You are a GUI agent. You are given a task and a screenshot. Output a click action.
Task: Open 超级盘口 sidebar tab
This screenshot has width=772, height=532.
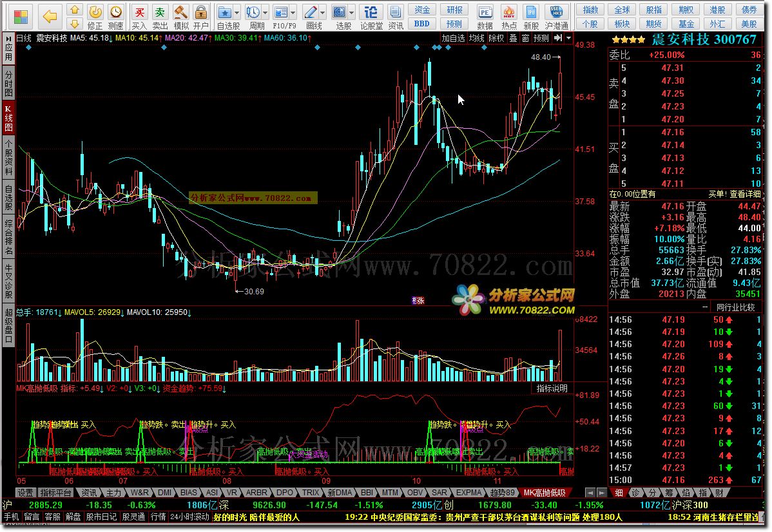point(8,326)
